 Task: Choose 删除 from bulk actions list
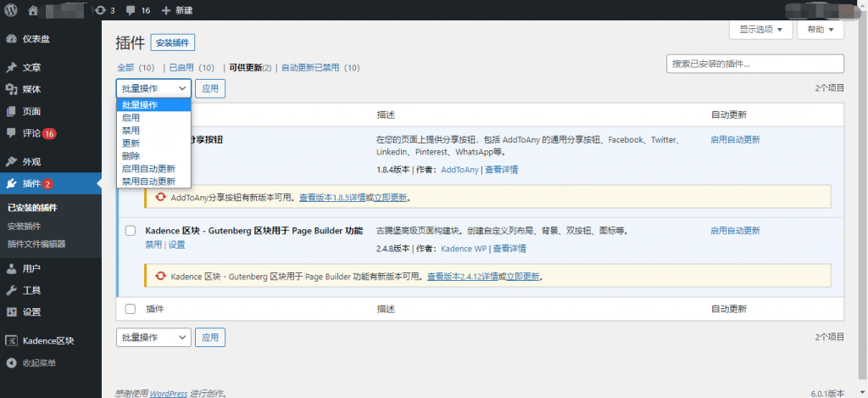(x=153, y=156)
